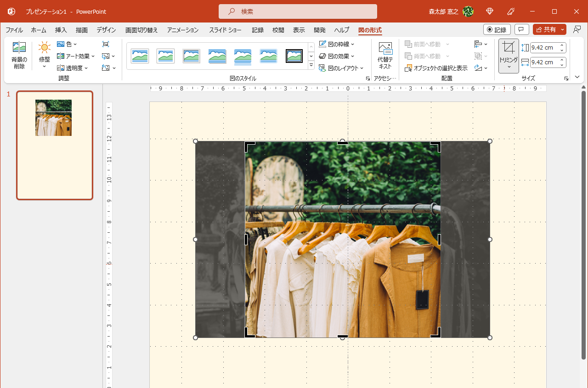The width and height of the screenshot is (588, 388).
Task: Open the デザイン ribbon tab
Action: (106, 30)
